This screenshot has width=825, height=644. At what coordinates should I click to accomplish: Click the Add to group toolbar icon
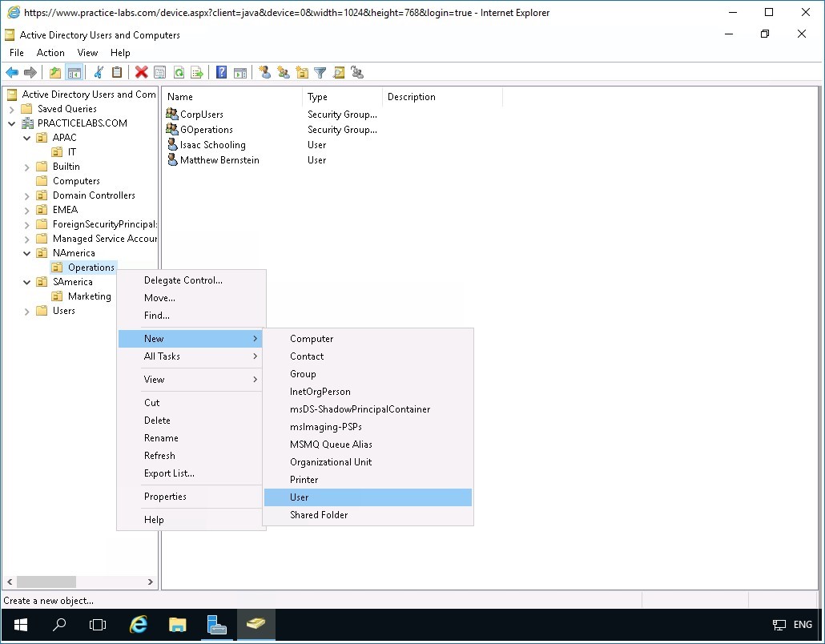(x=357, y=73)
